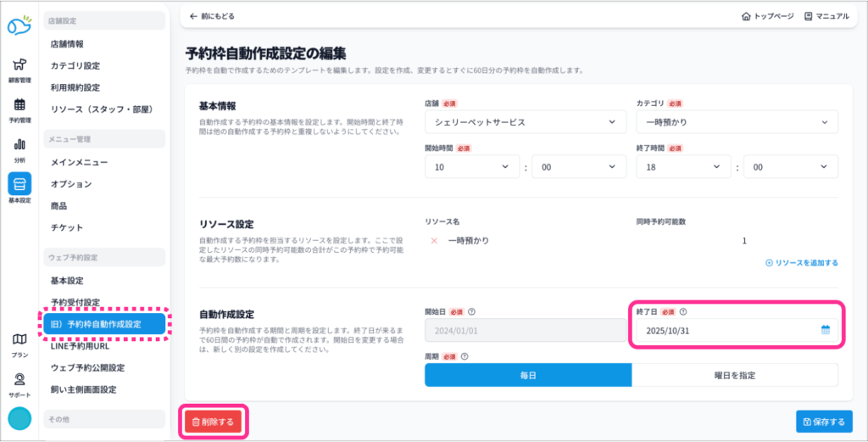Expand the 店舗 dropdown シェリーペットサービス
The image size is (868, 442).
(x=525, y=122)
